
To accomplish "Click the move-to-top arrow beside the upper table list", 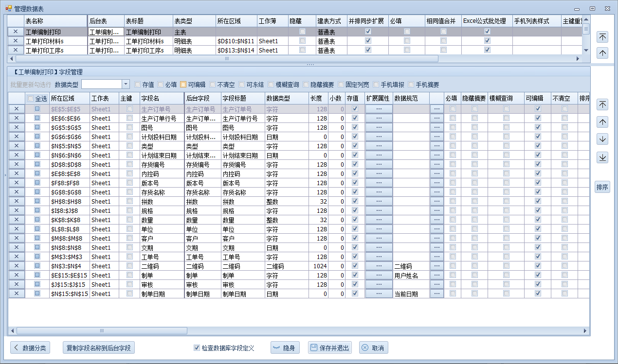I will (x=602, y=37).
